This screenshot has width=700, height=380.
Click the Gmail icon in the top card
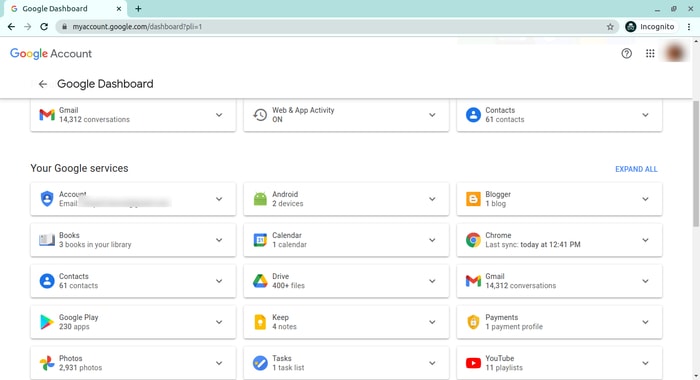[47, 115]
